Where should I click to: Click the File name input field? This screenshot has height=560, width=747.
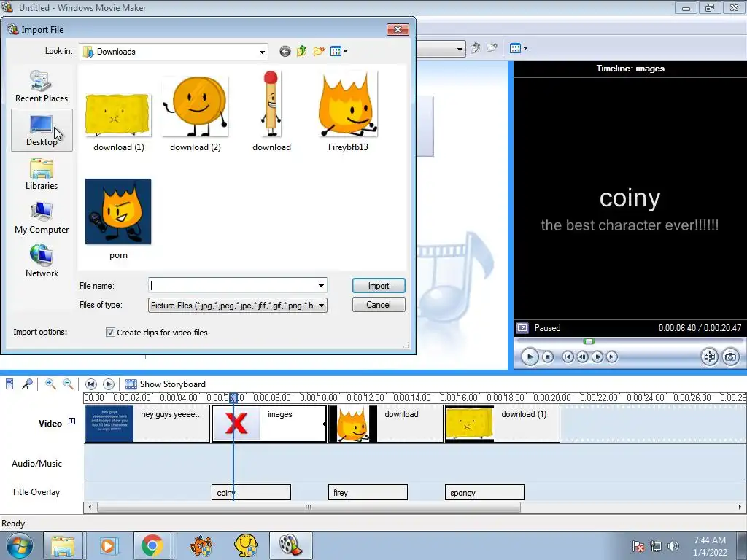coord(233,286)
